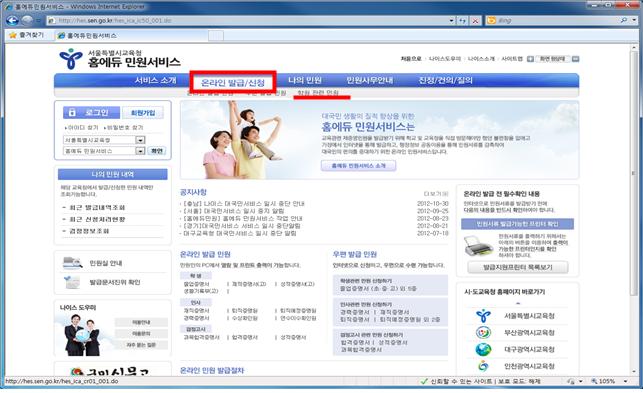Click the plus zoom-in screen icon
The height and width of the screenshot is (393, 643).
tap(530, 59)
